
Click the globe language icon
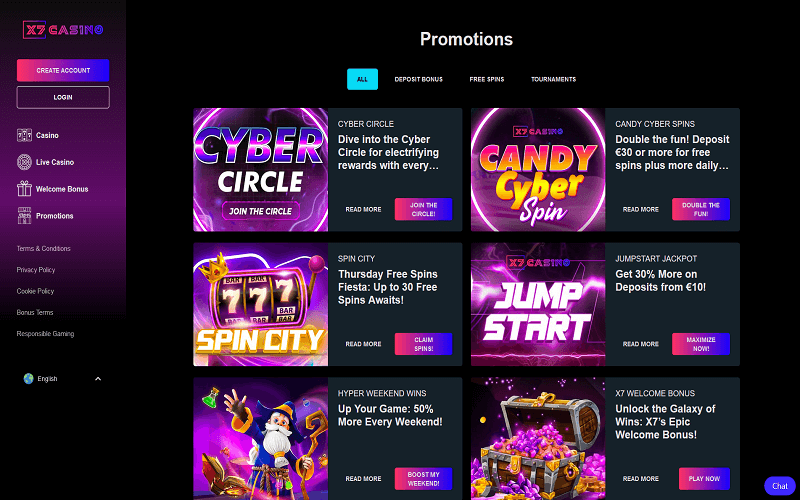[x=27, y=379]
